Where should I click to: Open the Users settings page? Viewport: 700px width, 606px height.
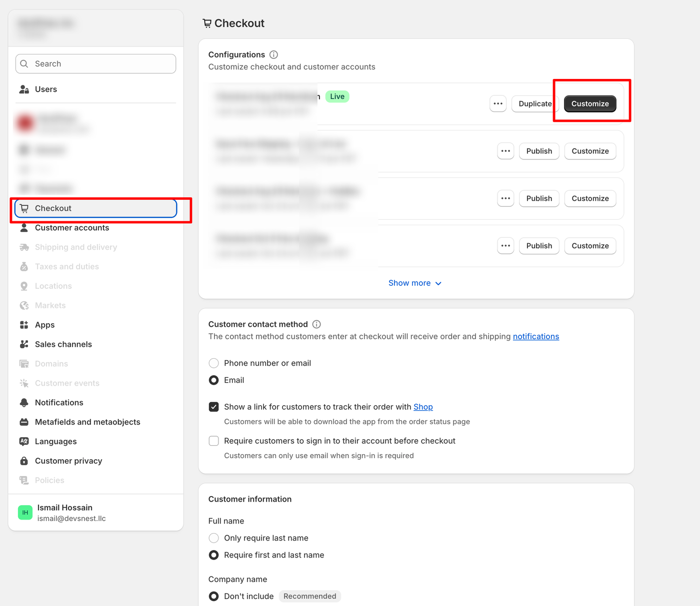pos(95,89)
